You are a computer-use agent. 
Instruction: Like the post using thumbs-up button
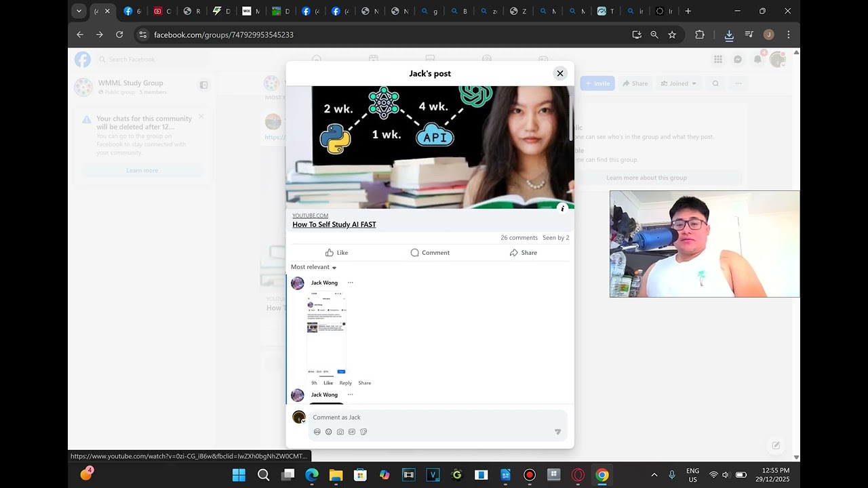[336, 253]
